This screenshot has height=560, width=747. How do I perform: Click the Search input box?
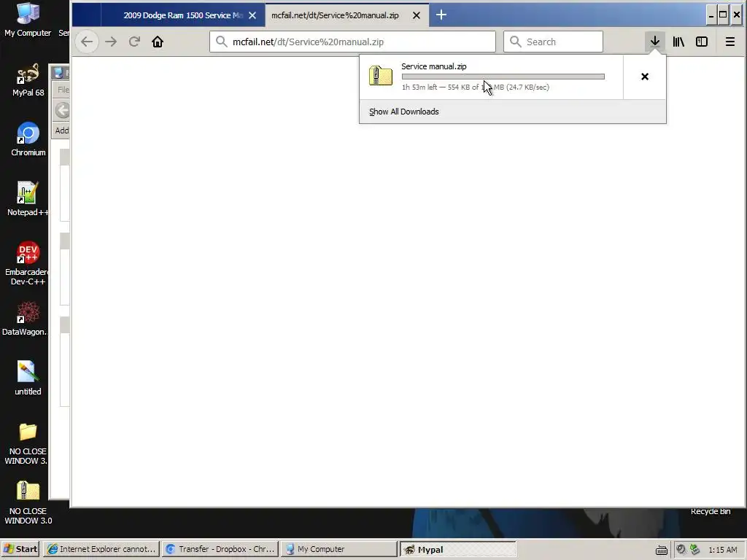[553, 42]
